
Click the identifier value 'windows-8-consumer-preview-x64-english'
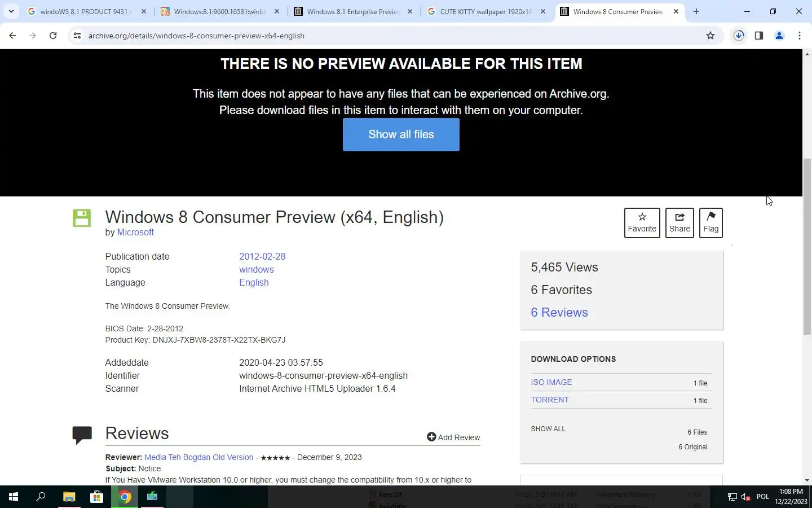point(323,375)
